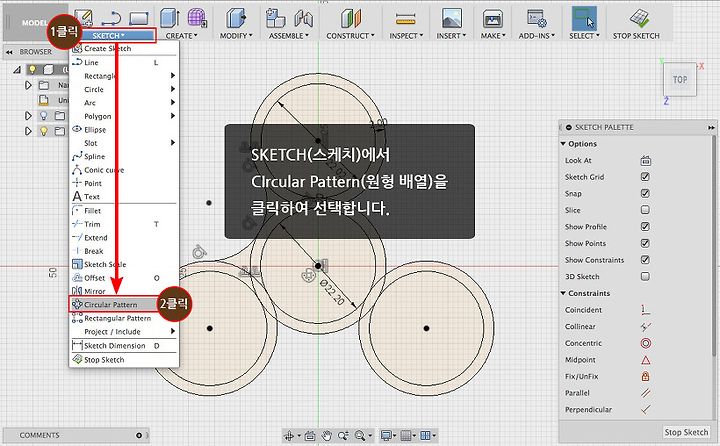Click the Sketch Palette vertical scrollbar

[x=713, y=246]
